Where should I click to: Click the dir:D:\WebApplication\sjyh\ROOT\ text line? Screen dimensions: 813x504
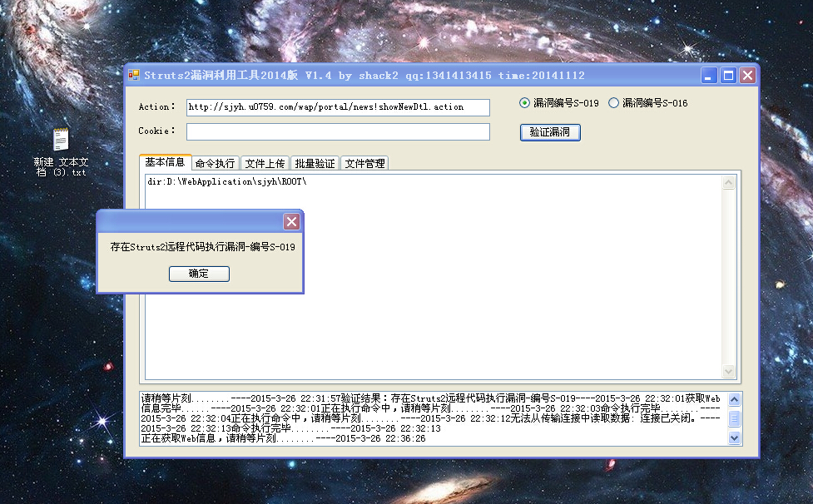tap(226, 182)
